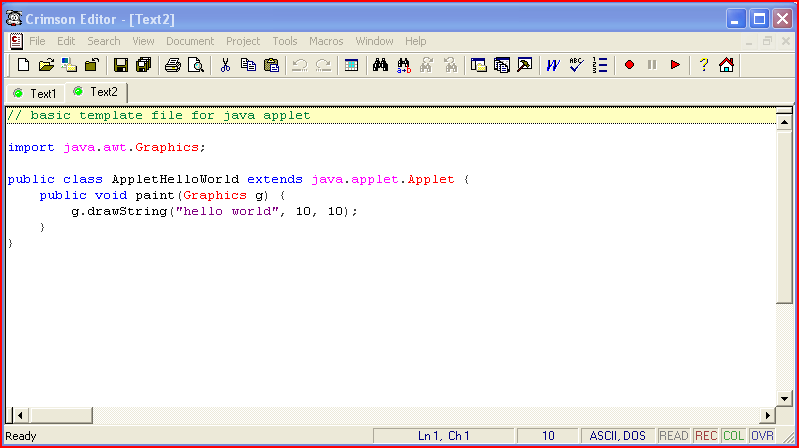
Task: Open the Project menu
Action: pyautogui.click(x=243, y=41)
